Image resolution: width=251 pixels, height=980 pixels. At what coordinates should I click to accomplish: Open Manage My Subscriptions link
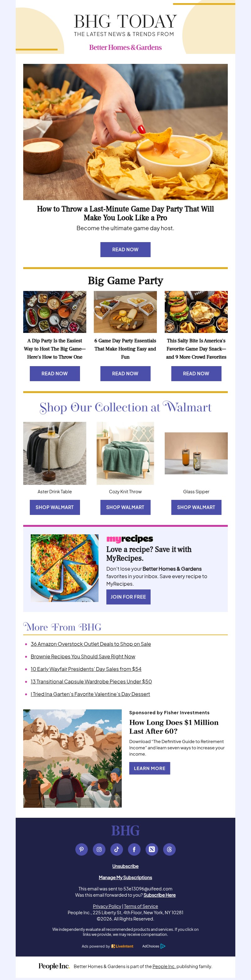point(125,877)
